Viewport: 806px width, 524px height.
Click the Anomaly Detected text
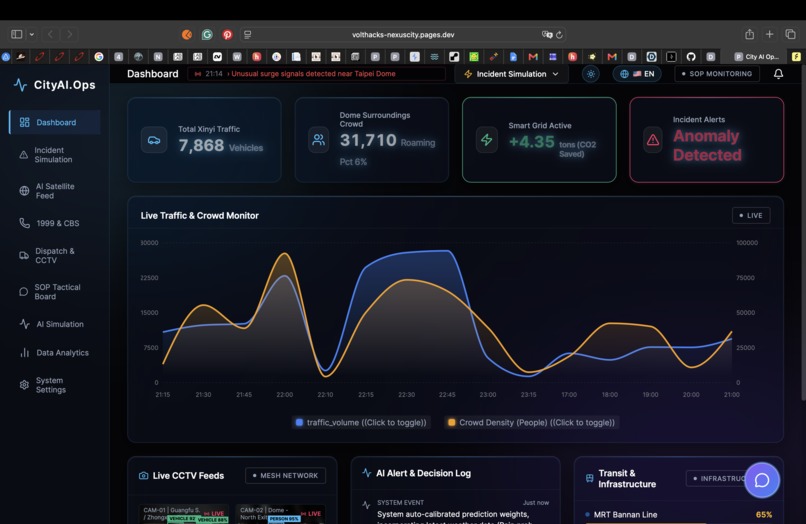pyautogui.click(x=707, y=146)
